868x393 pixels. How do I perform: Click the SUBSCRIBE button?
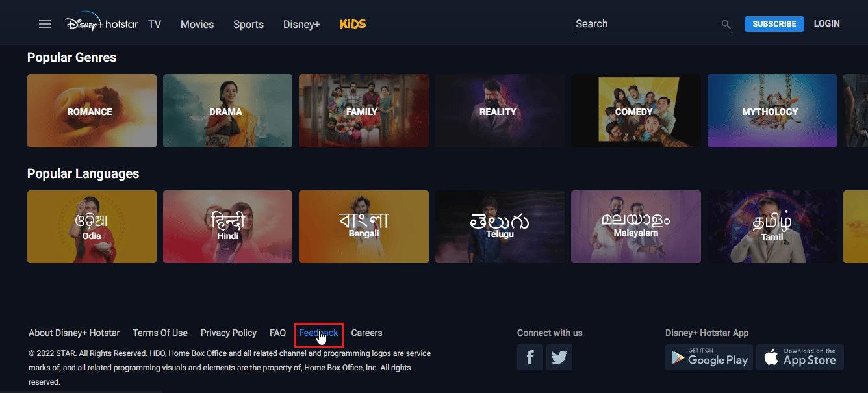pyautogui.click(x=774, y=24)
